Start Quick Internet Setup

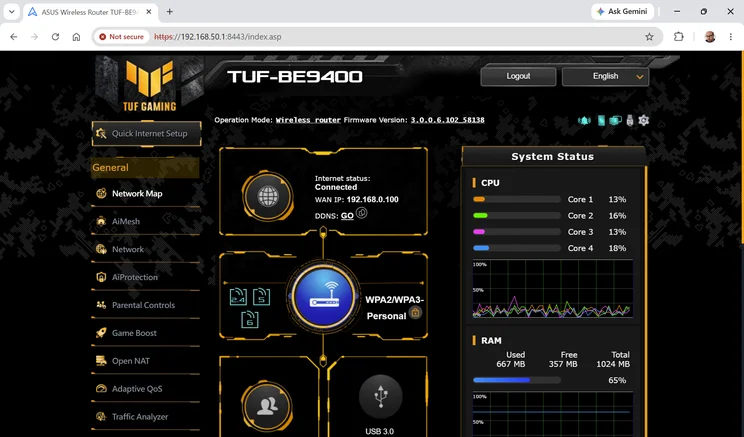[147, 134]
